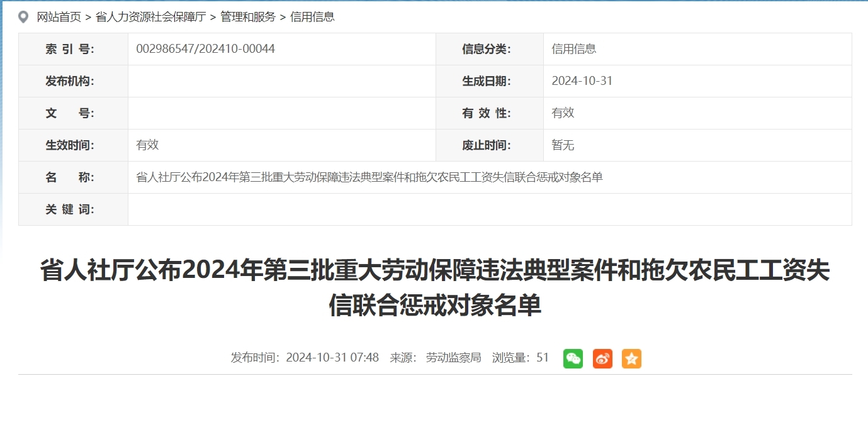Screen dimensions: 868x437
Task: Click the 有效 value beside 有效性
Action: [x=563, y=113]
